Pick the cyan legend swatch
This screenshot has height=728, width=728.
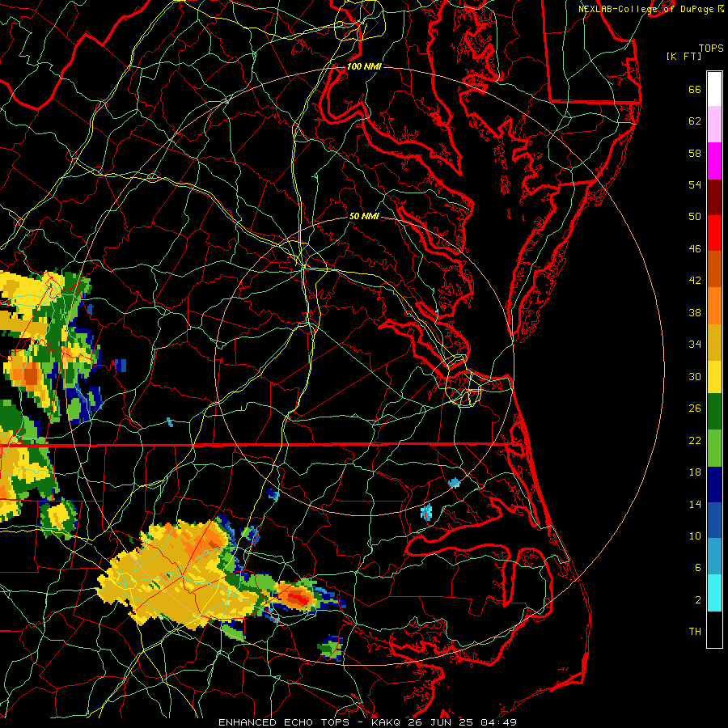[714, 593]
